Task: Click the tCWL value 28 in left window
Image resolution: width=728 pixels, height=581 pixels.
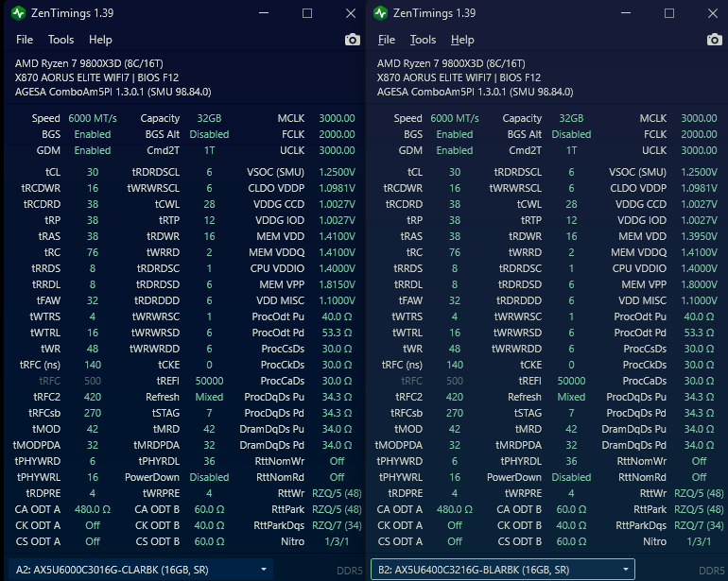Action: click(x=209, y=204)
